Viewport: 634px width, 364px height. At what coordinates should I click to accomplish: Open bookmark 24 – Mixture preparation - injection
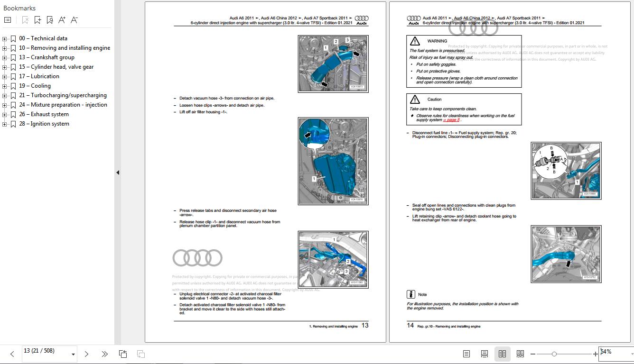(x=63, y=105)
